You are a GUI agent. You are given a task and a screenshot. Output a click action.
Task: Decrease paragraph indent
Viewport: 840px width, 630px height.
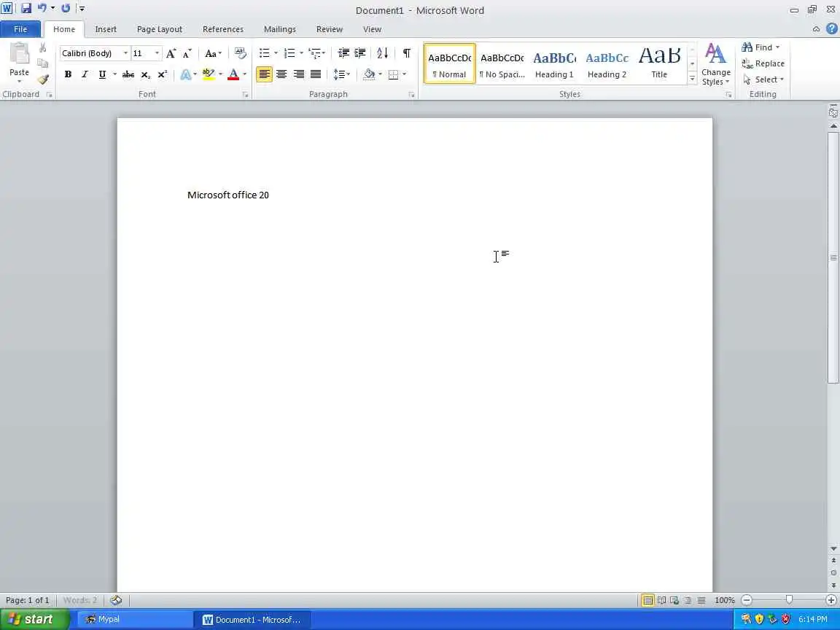point(344,53)
